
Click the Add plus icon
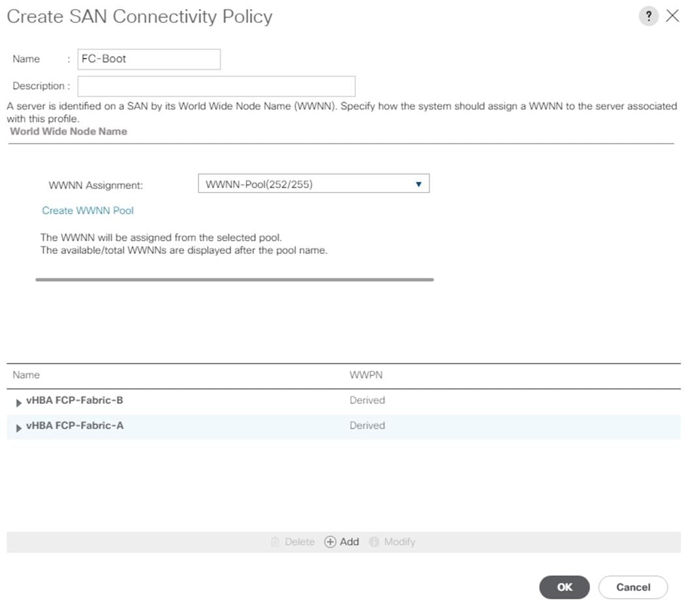330,542
